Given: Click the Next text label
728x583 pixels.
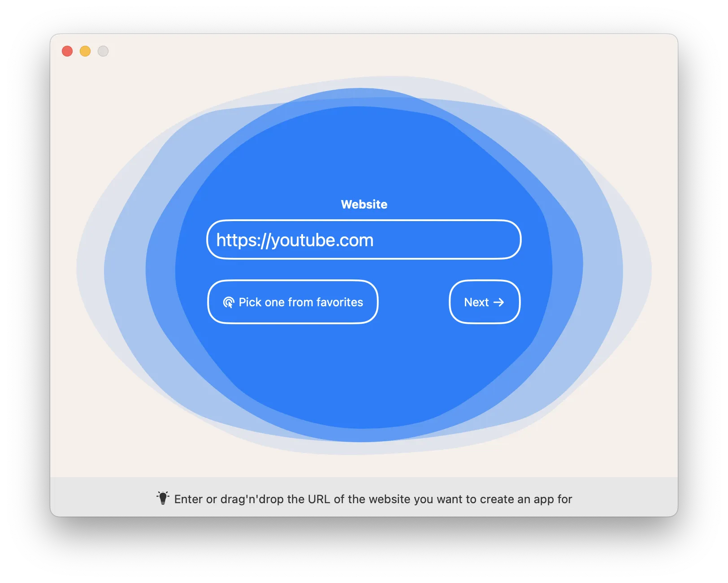Looking at the screenshot, I should point(476,303).
